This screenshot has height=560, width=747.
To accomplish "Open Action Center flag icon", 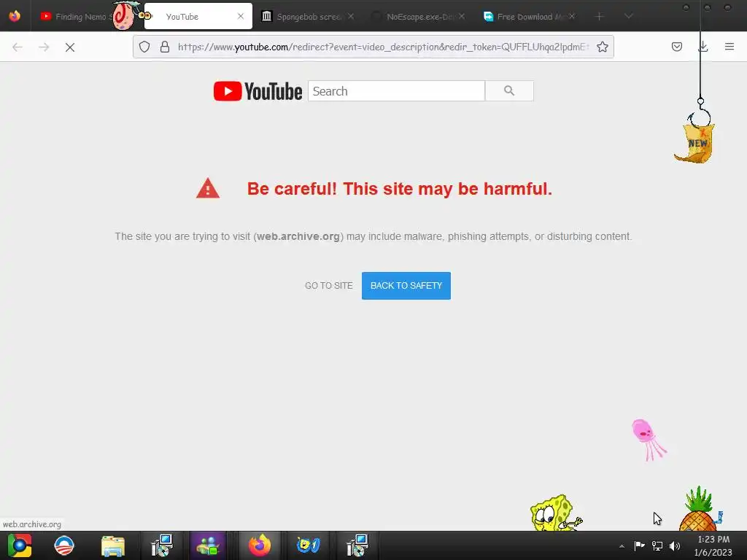I will 639,545.
